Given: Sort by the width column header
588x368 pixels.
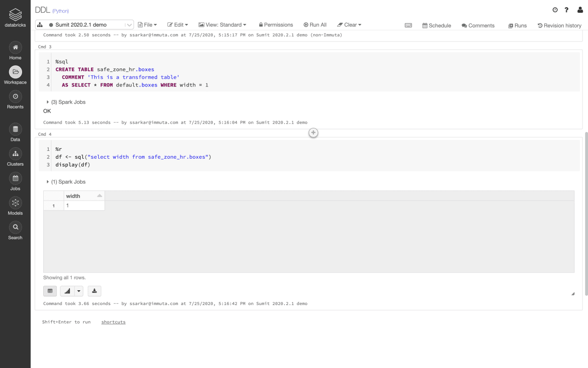Looking at the screenshot, I should (x=84, y=196).
